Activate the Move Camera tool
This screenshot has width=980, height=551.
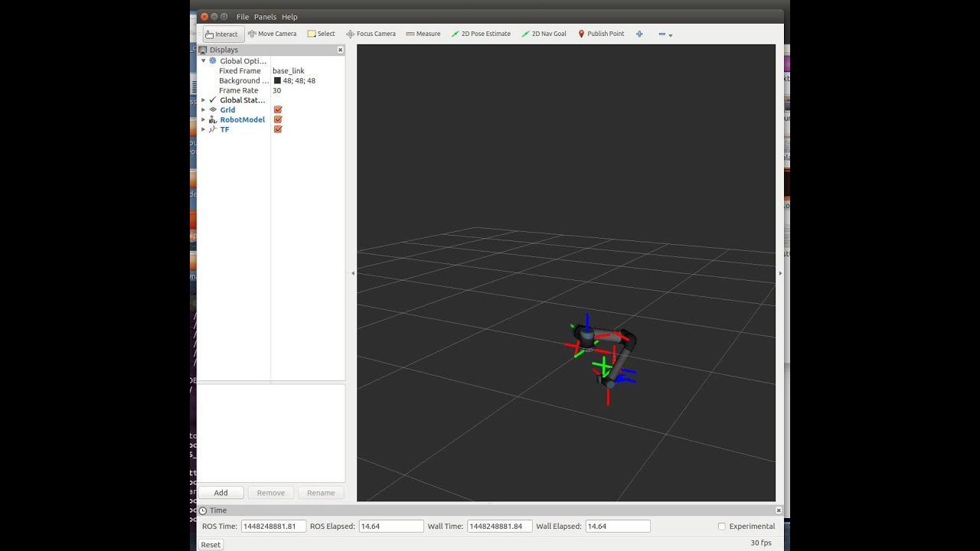pos(273,34)
